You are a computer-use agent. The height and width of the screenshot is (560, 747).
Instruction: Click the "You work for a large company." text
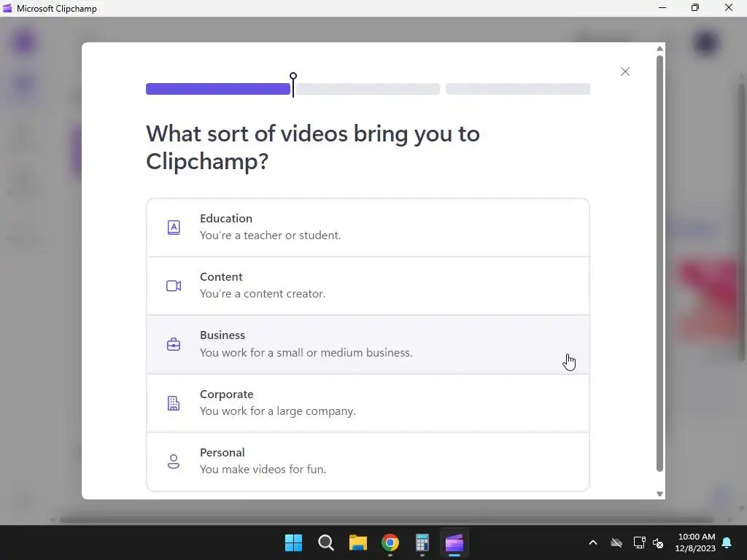[x=278, y=411]
